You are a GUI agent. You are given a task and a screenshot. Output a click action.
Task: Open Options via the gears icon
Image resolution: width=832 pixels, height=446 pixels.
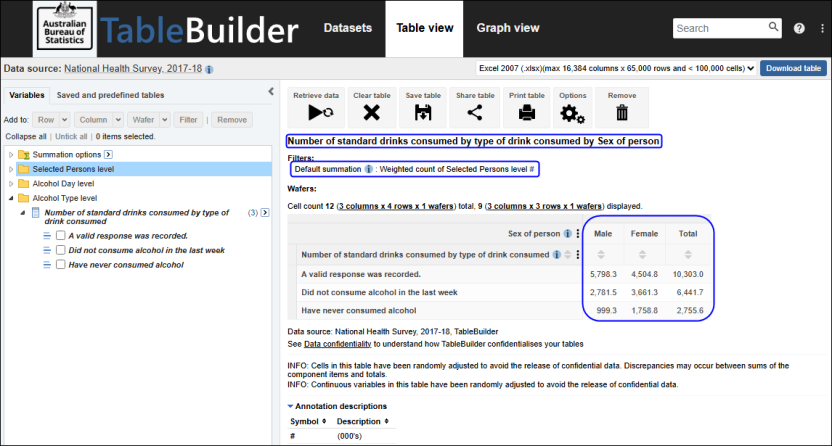click(x=573, y=113)
